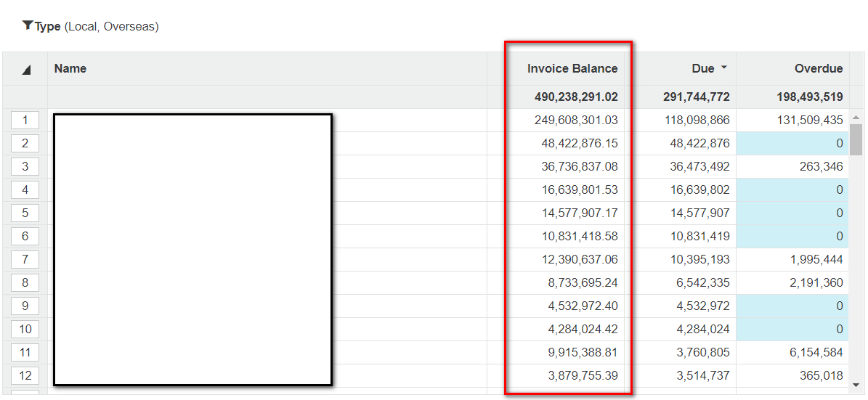Click invoice balance 4,532,972.40
The height and width of the screenshot is (400, 868).
583,306
